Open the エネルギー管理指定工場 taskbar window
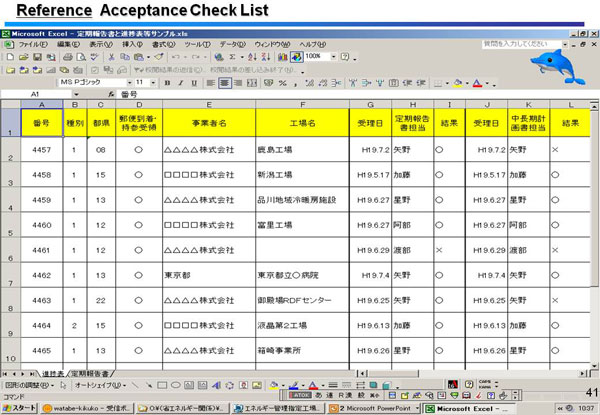 tap(278, 408)
